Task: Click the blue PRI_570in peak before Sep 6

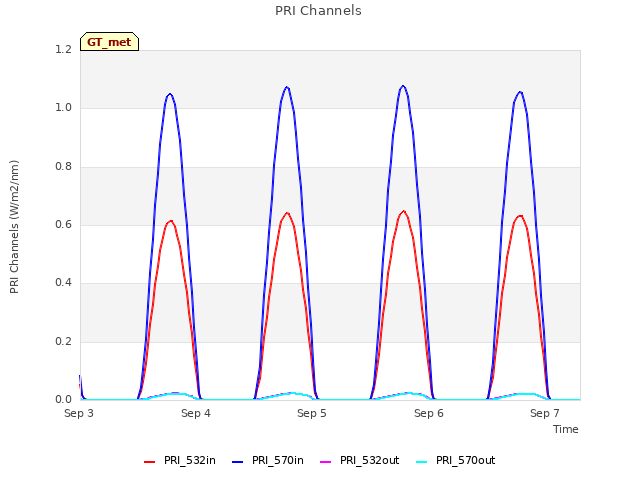Action: pyautogui.click(x=403, y=86)
